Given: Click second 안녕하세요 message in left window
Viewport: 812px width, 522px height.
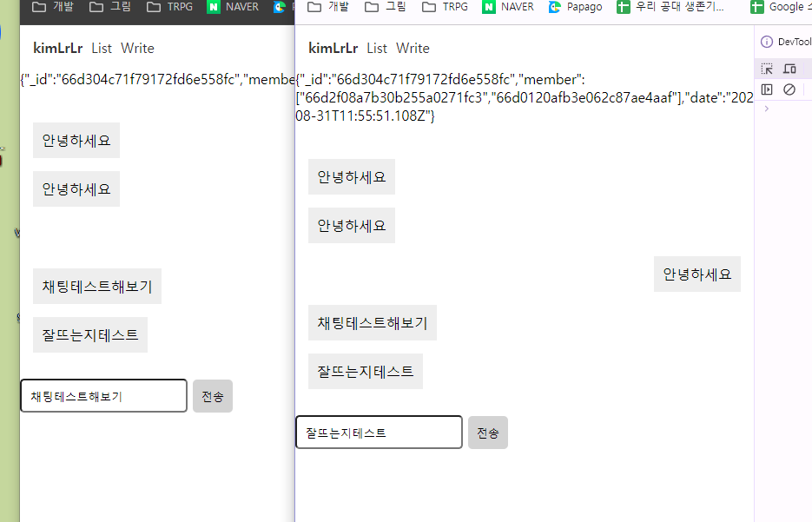Looking at the screenshot, I should click(x=76, y=189).
